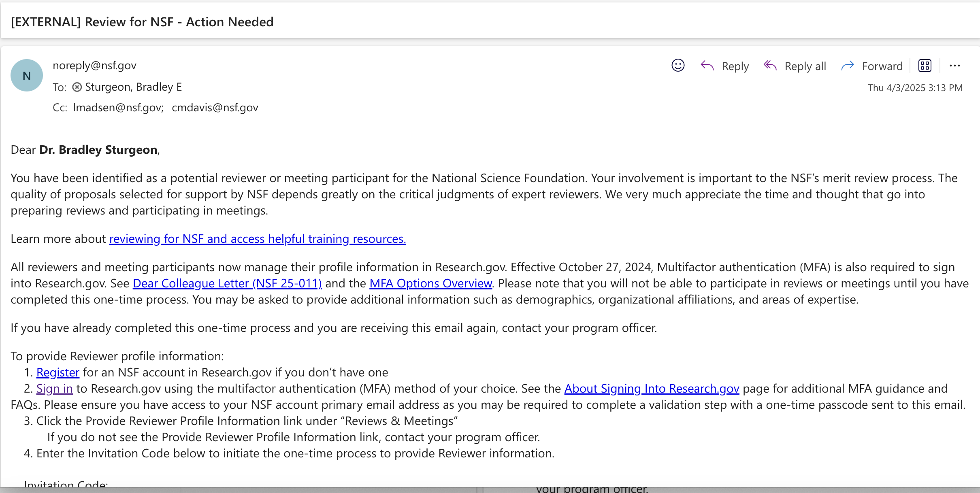980x493 pixels.
Task: Click the Register link
Action: (58, 372)
